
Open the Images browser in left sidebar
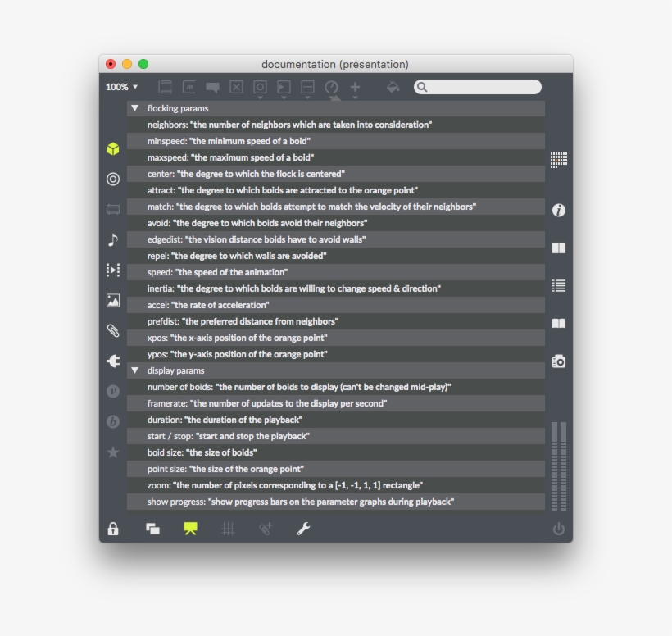point(113,301)
